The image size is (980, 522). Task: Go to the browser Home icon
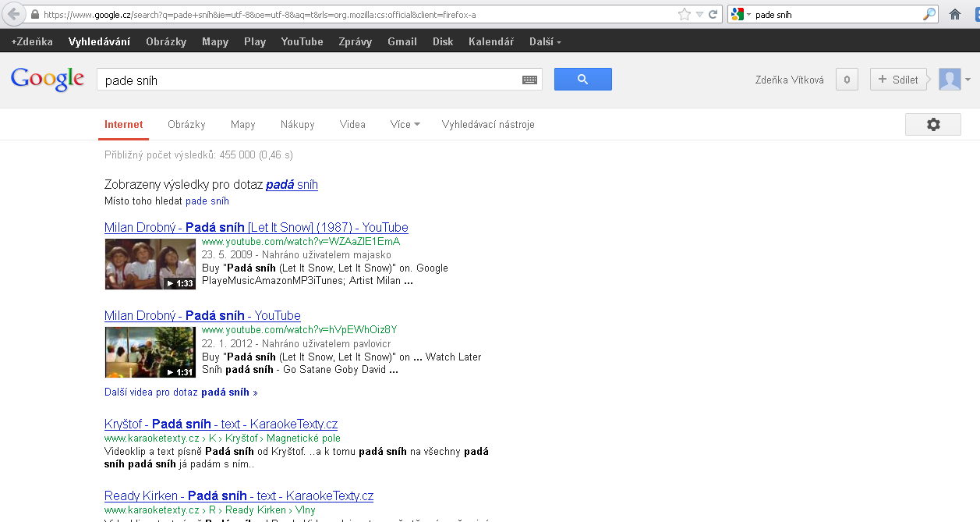pyautogui.click(x=955, y=14)
